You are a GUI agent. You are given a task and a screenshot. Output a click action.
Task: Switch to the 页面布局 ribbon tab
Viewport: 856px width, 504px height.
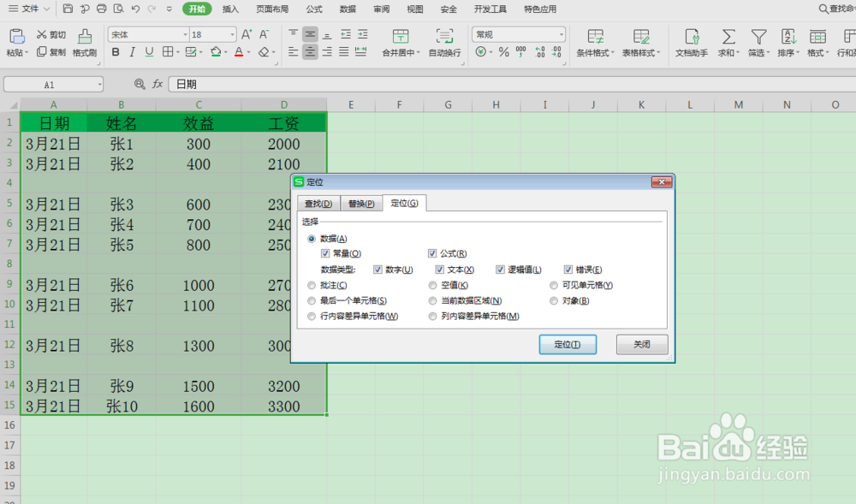pos(272,9)
